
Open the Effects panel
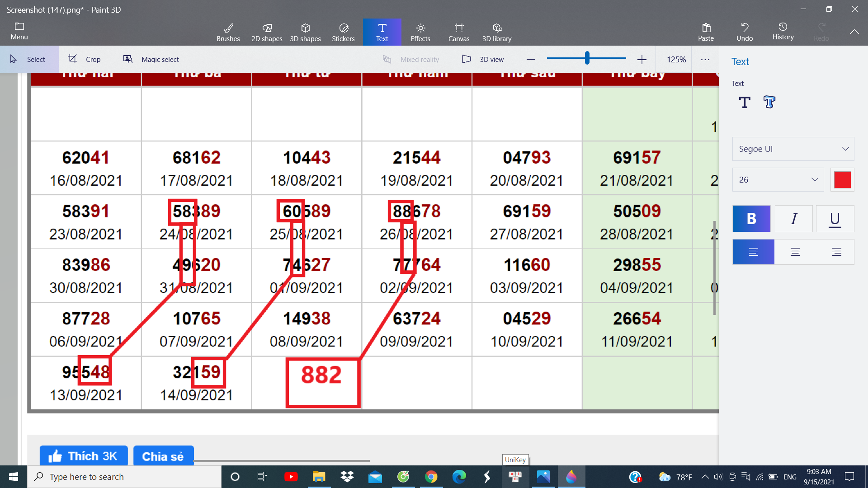pos(420,32)
